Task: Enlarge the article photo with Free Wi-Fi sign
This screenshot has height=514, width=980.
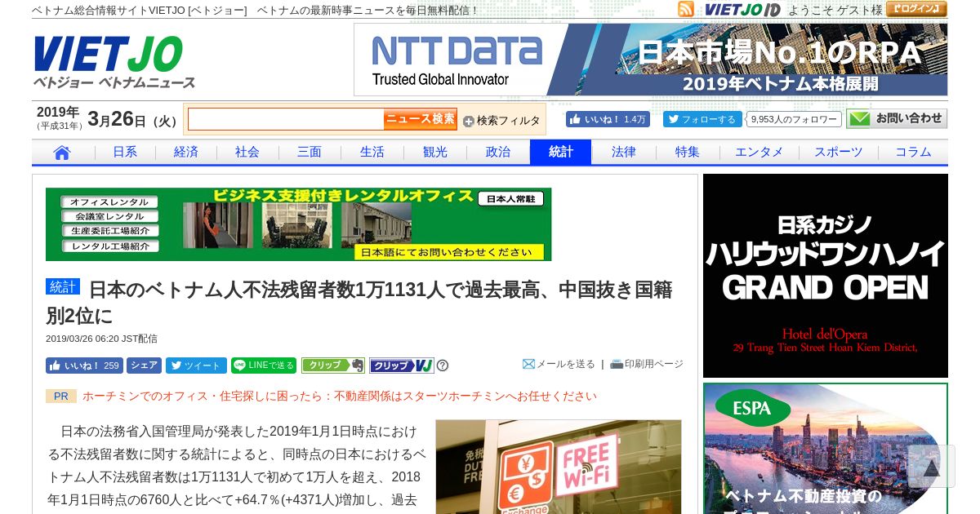Action: tap(559, 467)
